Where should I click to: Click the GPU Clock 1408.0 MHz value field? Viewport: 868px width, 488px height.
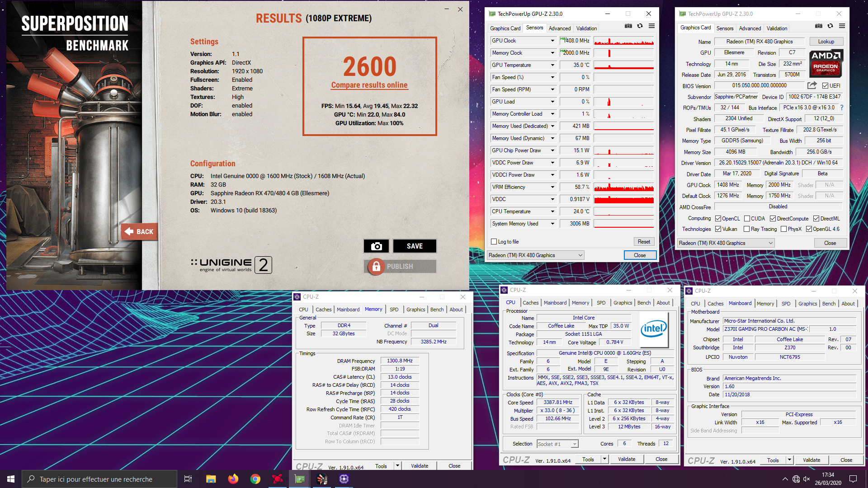(x=576, y=41)
